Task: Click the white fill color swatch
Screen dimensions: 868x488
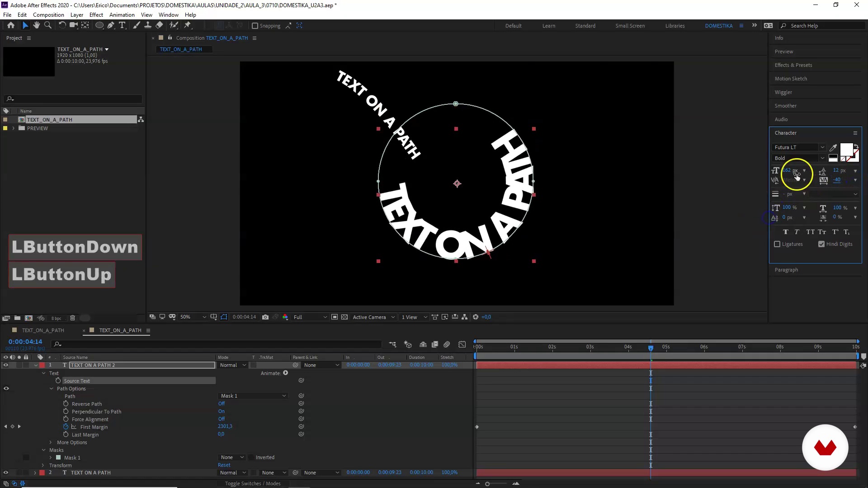Action: pos(846,150)
